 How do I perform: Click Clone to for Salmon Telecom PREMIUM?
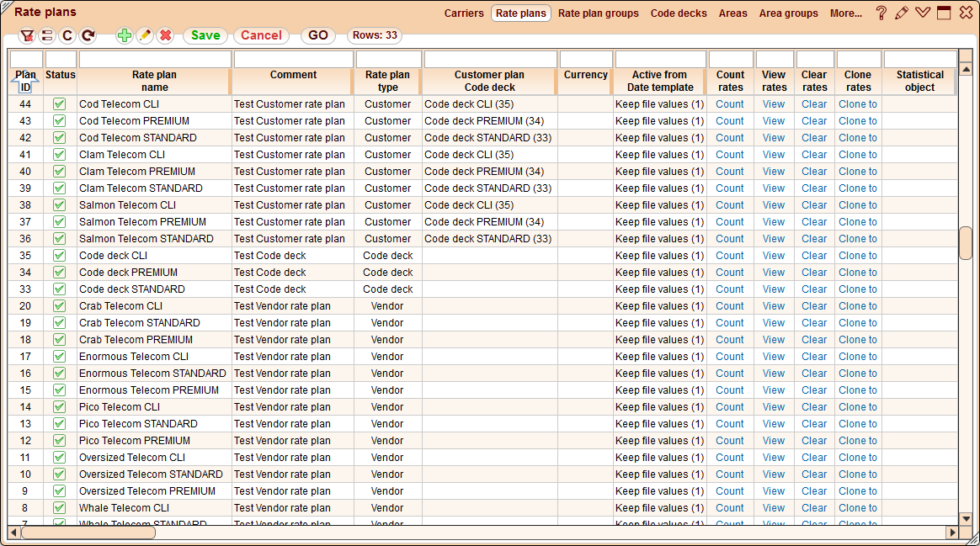click(x=857, y=221)
